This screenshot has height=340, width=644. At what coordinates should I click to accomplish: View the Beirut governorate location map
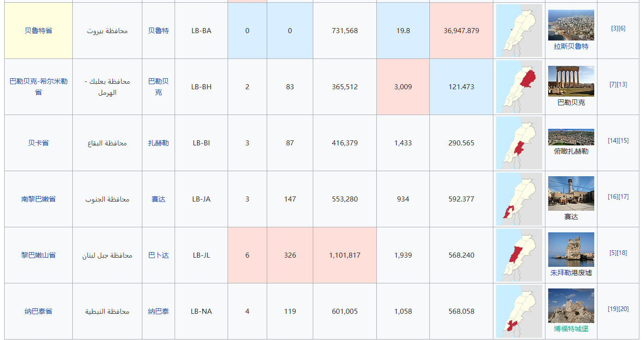pyautogui.click(x=519, y=31)
